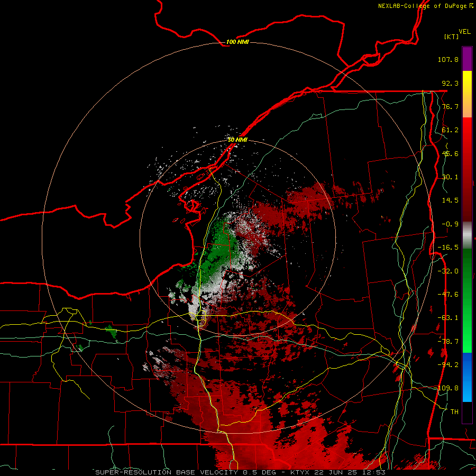
Task: Click the 14.5 velocity scale value
Action: pyautogui.click(x=450, y=200)
